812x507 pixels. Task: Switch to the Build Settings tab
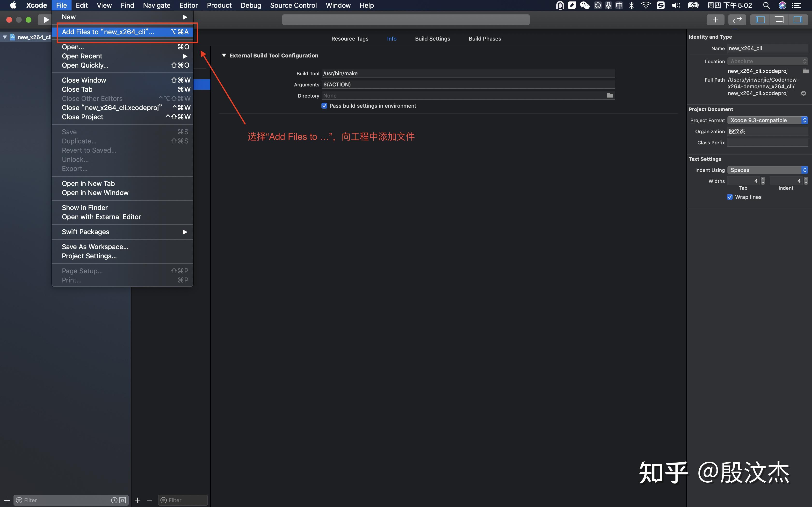433,39
